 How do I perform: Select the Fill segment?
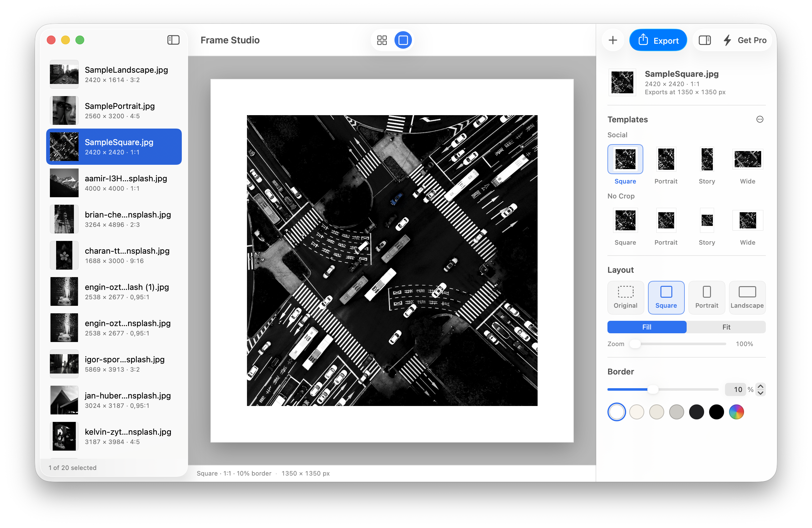click(647, 327)
